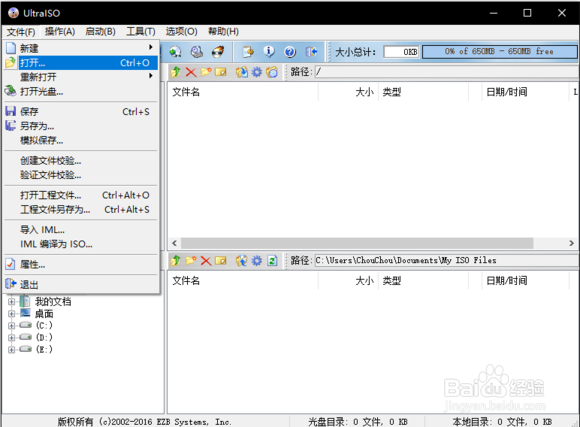
Task: Click the rename icon in the image pane toolbar
Action: [221, 72]
